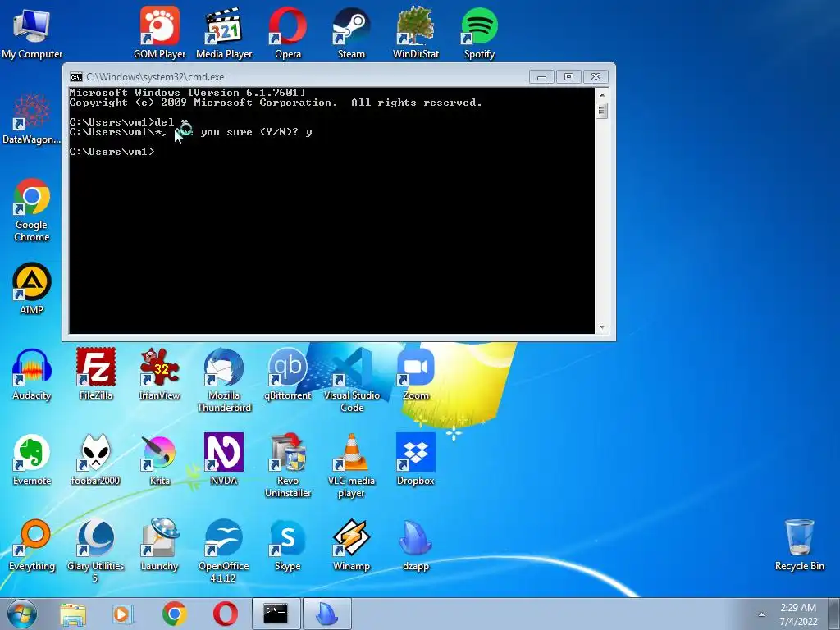Click the 'Copyright (c) 2009 Microsoft Corporation' line
Image resolution: width=840 pixels, height=630 pixels.
click(x=276, y=103)
